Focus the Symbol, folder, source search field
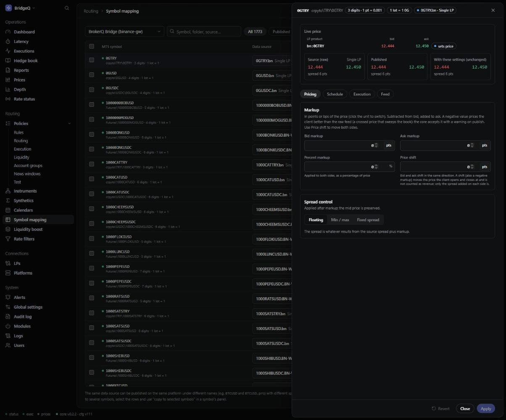506x420 pixels. coord(204,32)
